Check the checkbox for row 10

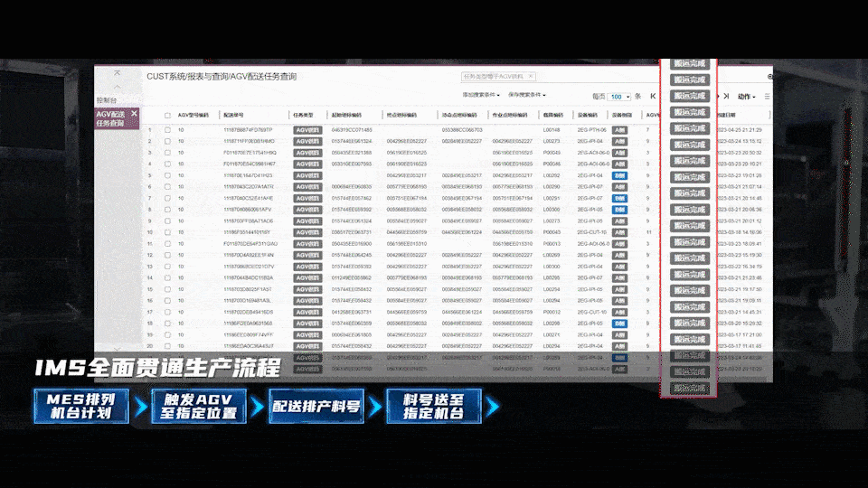pos(167,232)
